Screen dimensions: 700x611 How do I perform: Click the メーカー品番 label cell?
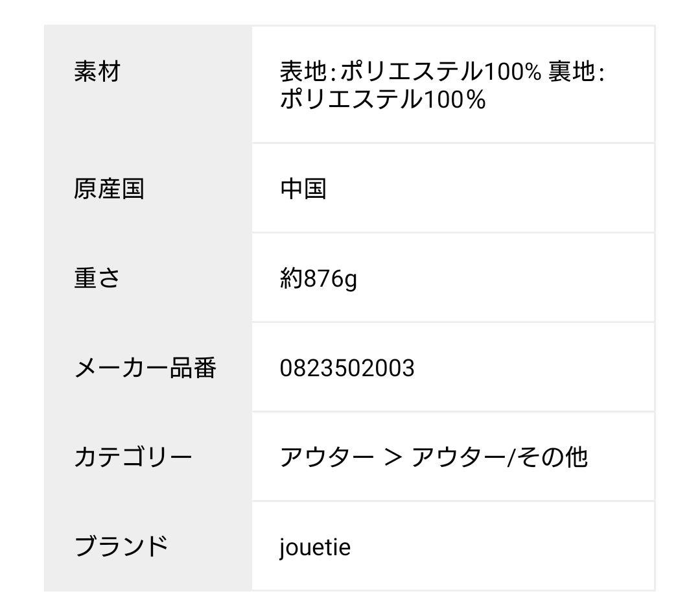(148, 366)
